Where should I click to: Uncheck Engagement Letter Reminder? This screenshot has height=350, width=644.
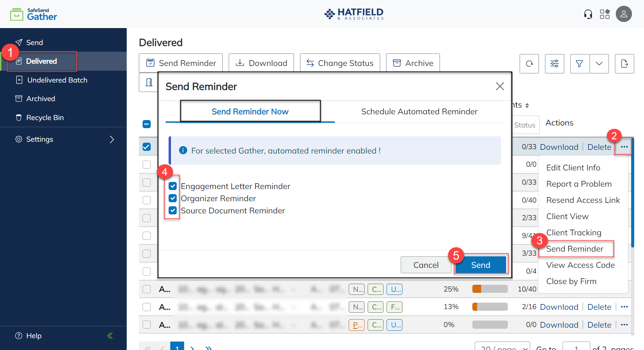point(173,186)
